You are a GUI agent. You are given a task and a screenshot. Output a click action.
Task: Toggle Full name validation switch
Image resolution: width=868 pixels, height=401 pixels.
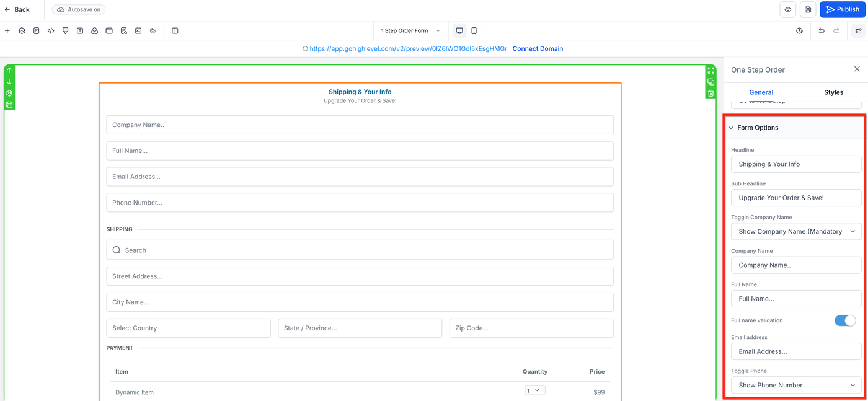[x=845, y=320]
